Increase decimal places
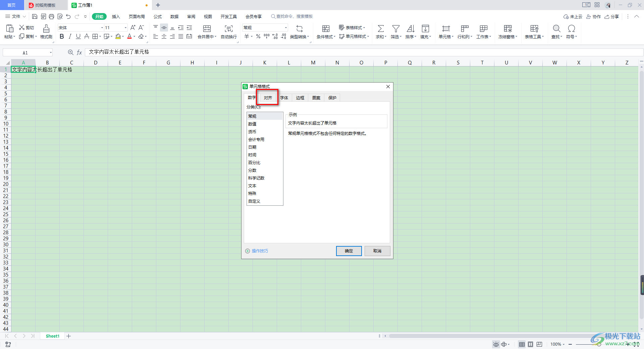The height and width of the screenshot is (349, 644). [275, 36]
